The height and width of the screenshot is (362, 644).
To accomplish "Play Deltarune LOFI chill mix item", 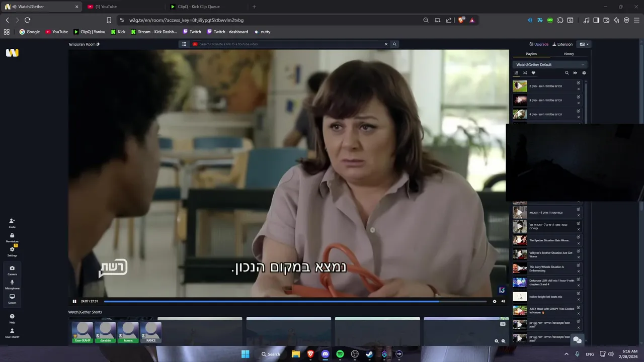I will [520, 283].
